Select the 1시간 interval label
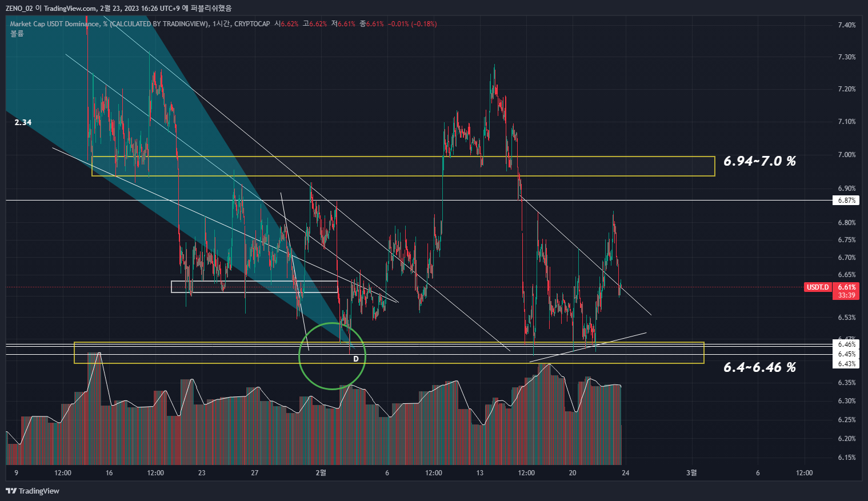Screen dimensions: 868x501 (x=221, y=24)
